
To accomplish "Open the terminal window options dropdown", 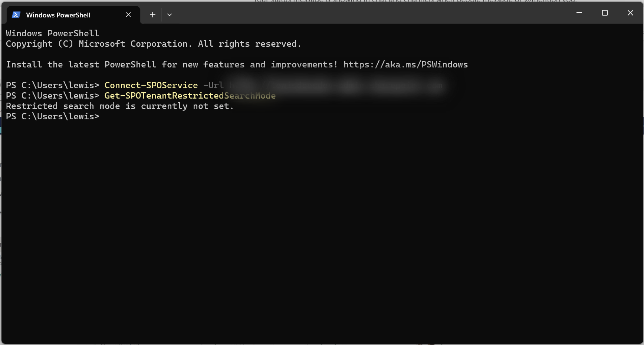I will pyautogui.click(x=170, y=14).
